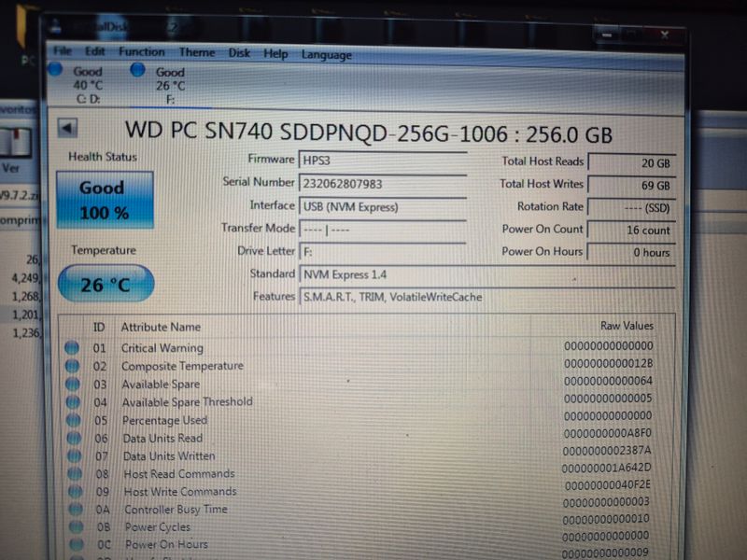747x560 pixels.
Task: Click the Total Host Writes value 69 GB
Action: point(632,185)
